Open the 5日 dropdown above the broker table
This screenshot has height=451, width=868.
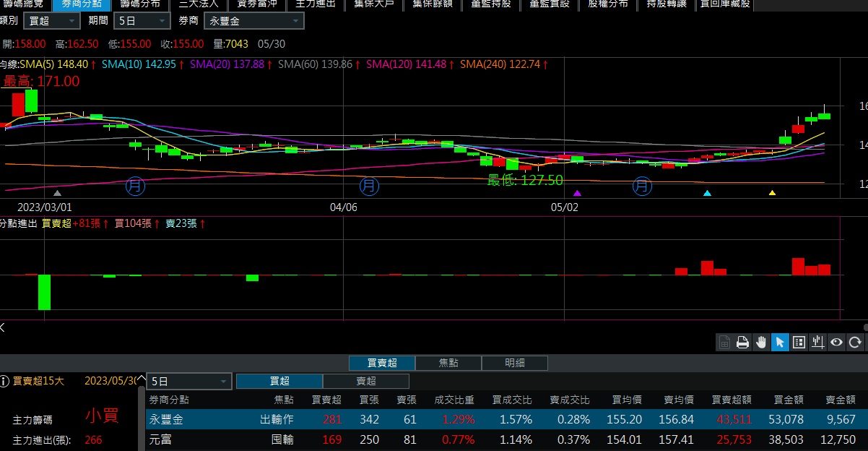(x=189, y=382)
